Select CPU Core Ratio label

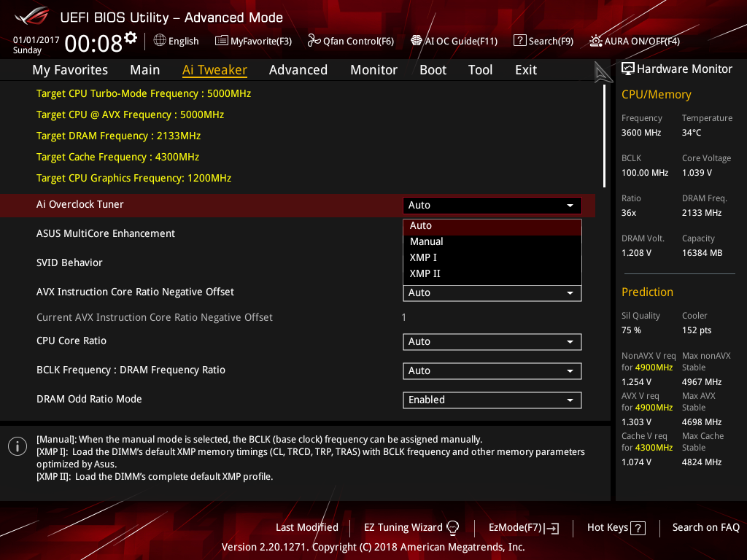pos(71,341)
